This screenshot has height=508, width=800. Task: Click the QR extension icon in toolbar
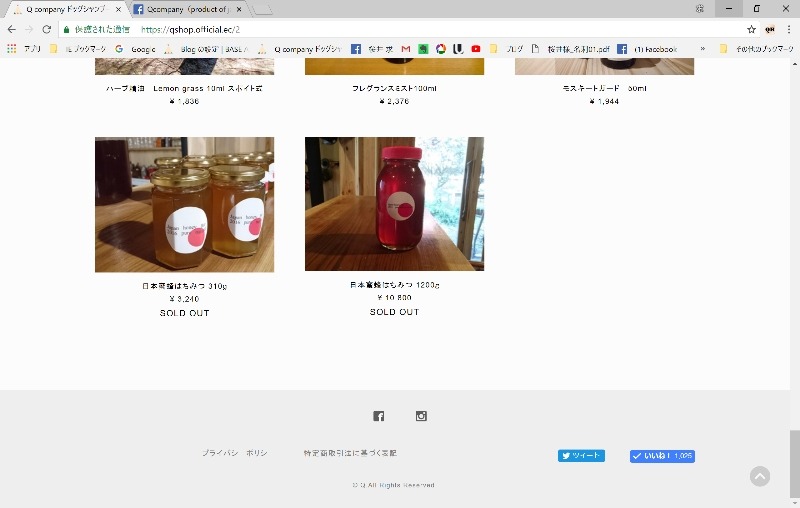(770, 30)
